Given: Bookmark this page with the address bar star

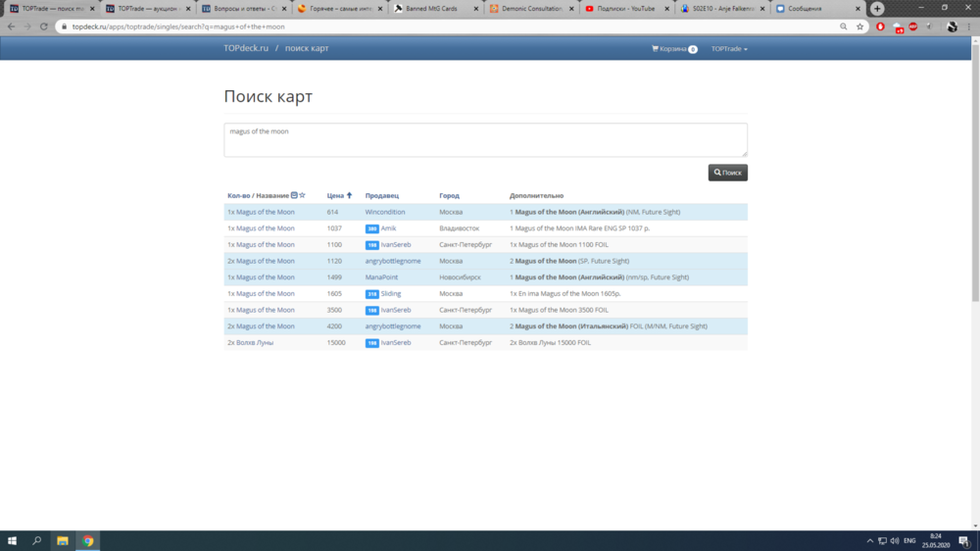Looking at the screenshot, I should (x=859, y=26).
